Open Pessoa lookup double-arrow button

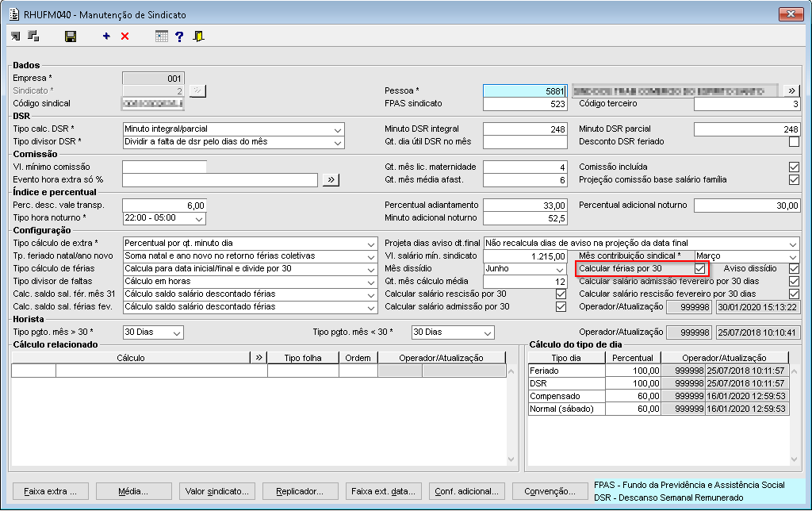point(792,90)
